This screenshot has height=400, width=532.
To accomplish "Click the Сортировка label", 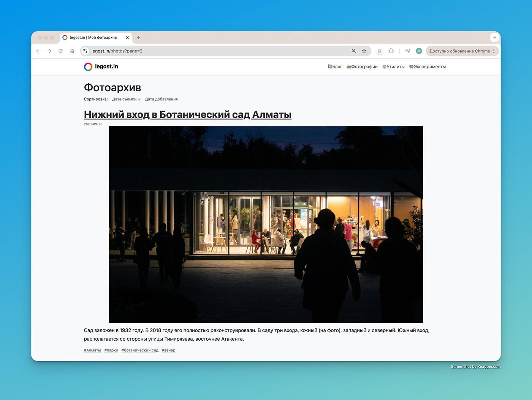I will tap(96, 99).
